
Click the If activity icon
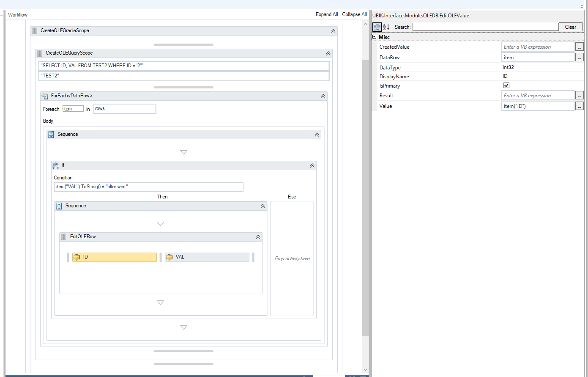56,165
